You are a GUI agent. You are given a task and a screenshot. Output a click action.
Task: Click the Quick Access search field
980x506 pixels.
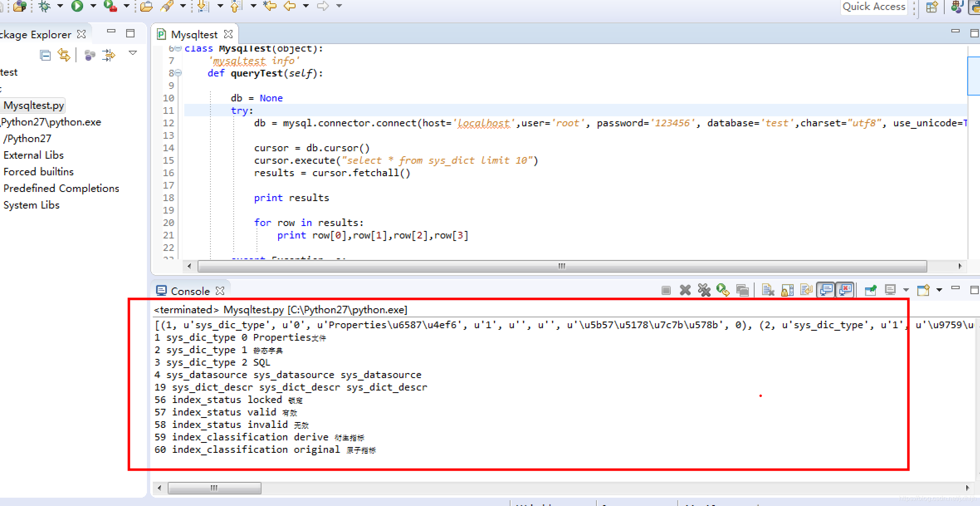(873, 7)
